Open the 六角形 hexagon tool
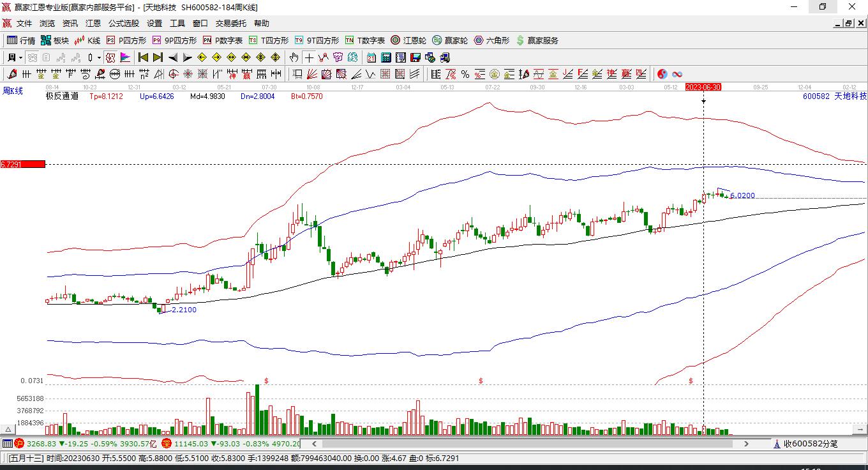This screenshot has height=470, width=868. coord(491,40)
